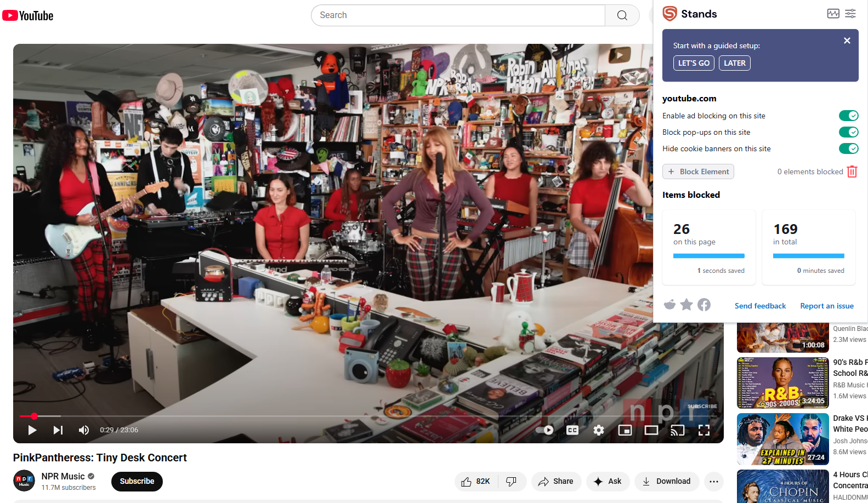Click the NPR SUBSCRIBE watermark

[x=702, y=406]
